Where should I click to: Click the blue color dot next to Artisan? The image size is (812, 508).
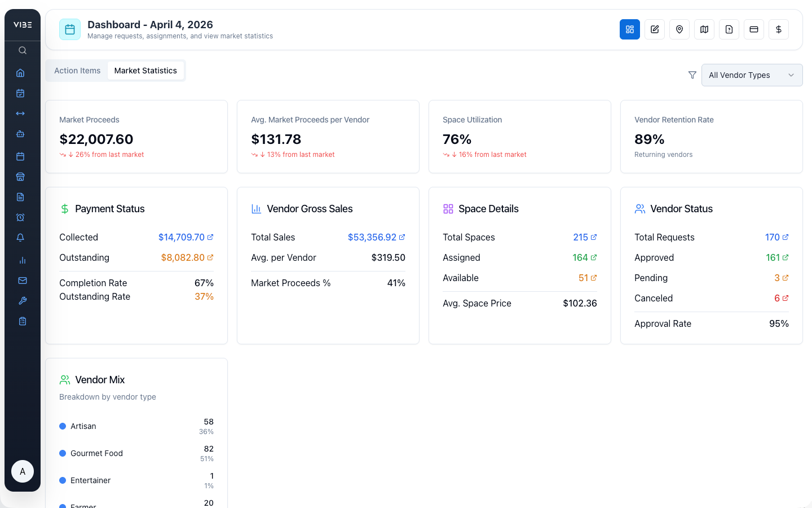point(63,427)
